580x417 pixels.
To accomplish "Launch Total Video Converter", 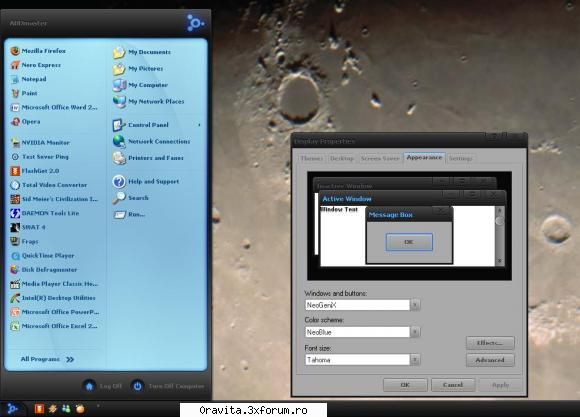I will (49, 185).
